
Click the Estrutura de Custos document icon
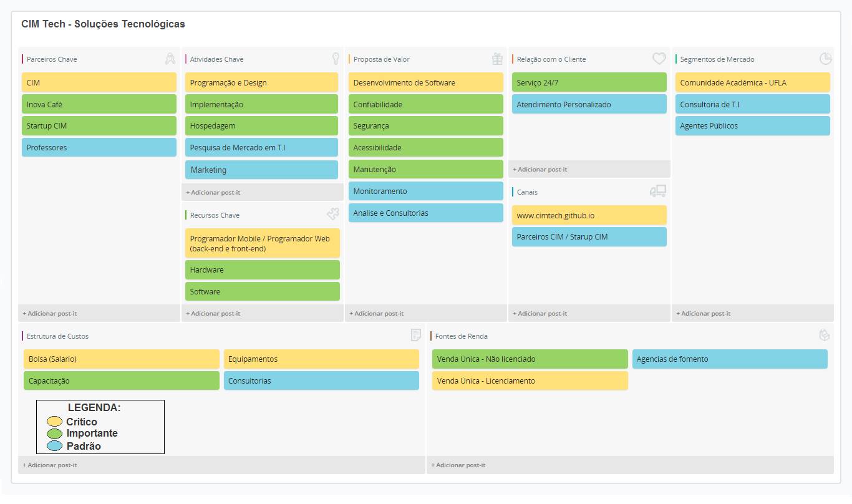(x=415, y=336)
